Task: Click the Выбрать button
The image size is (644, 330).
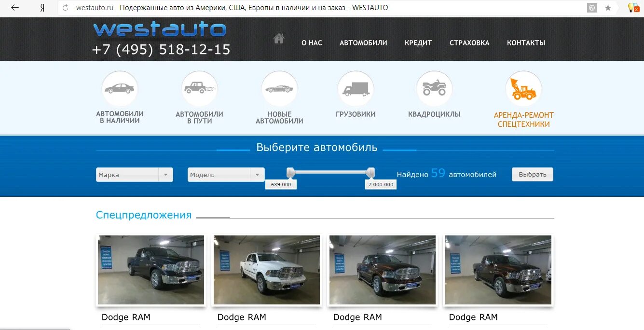Action: click(x=533, y=175)
